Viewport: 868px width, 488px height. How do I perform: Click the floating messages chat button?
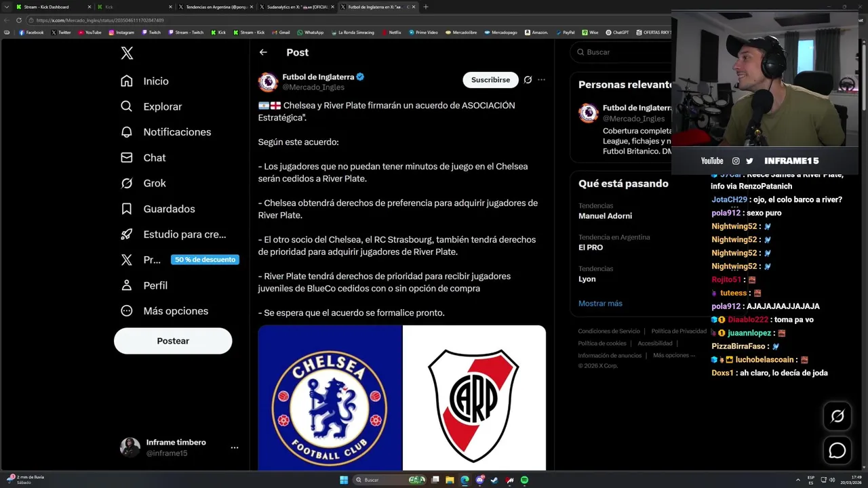(837, 450)
